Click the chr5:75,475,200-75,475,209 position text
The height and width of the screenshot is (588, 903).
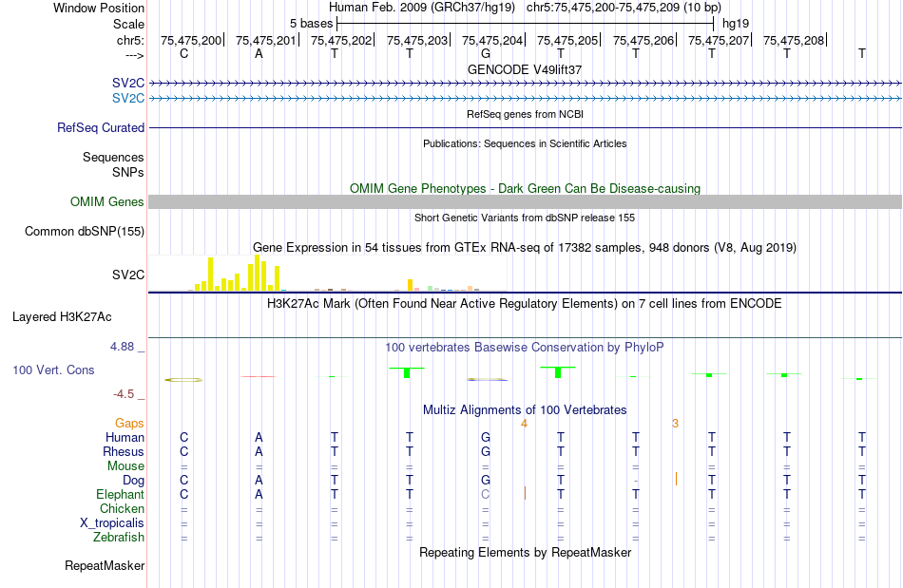click(x=624, y=8)
